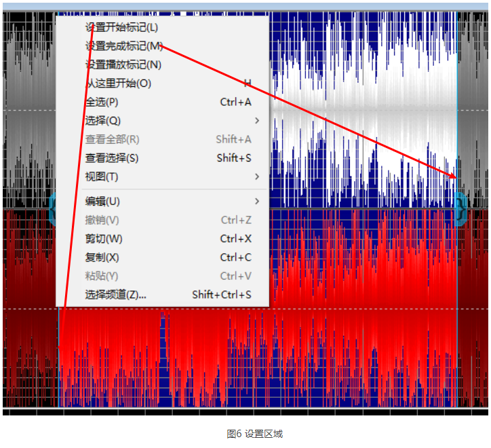Open the 选择频道(Z)... dialog entry
Viewport: 491px width, 448px height.
[115, 295]
